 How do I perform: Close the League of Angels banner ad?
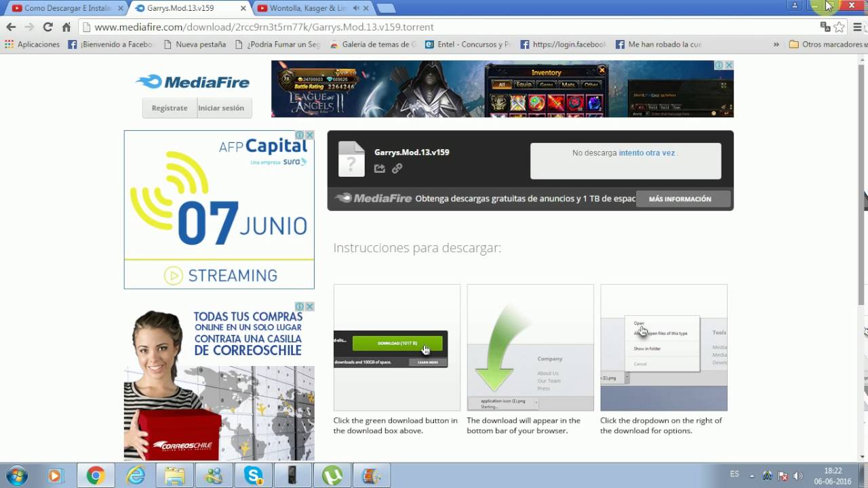(x=729, y=65)
